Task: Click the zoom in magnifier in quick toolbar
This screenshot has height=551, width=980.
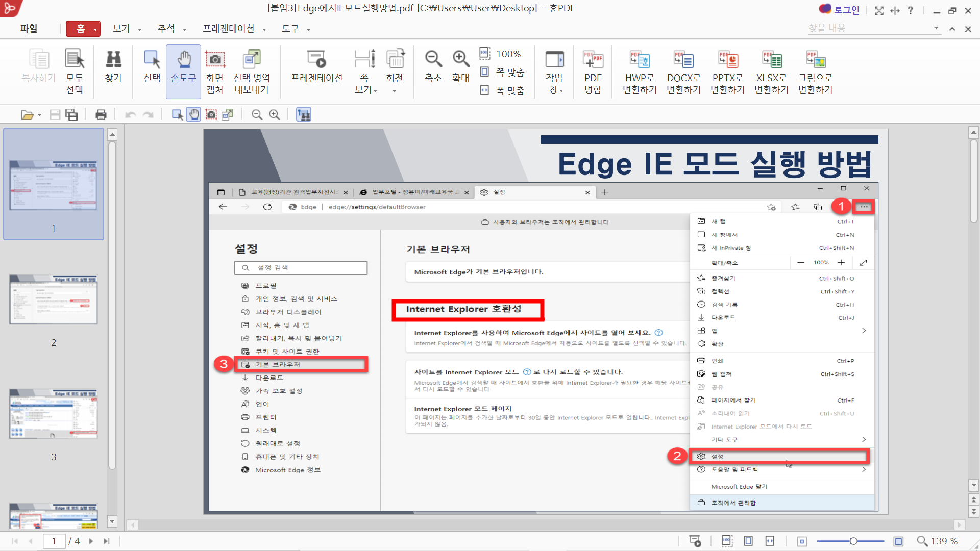Action: (275, 115)
